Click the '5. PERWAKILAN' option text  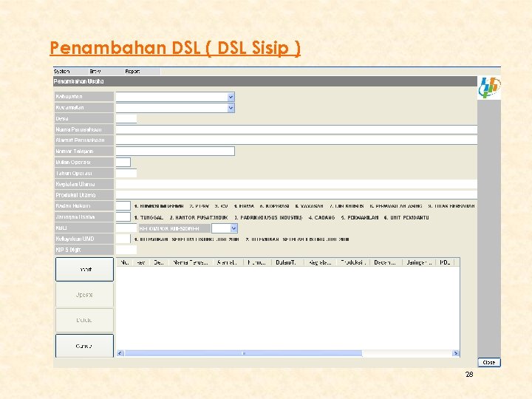click(360, 217)
